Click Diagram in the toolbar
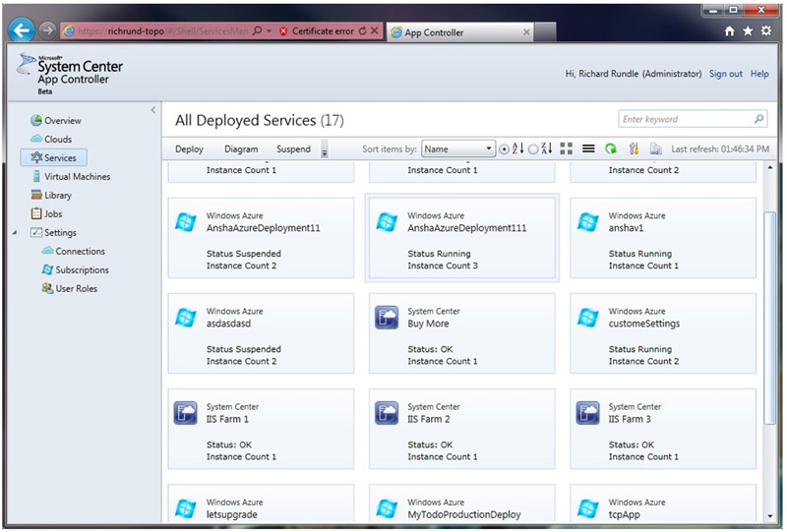 [241, 149]
